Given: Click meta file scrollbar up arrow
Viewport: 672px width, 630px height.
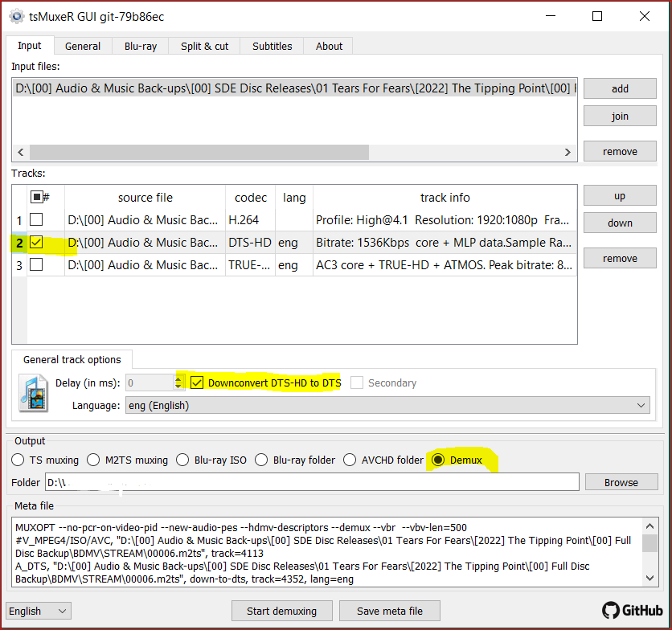Looking at the screenshot, I should click(649, 526).
